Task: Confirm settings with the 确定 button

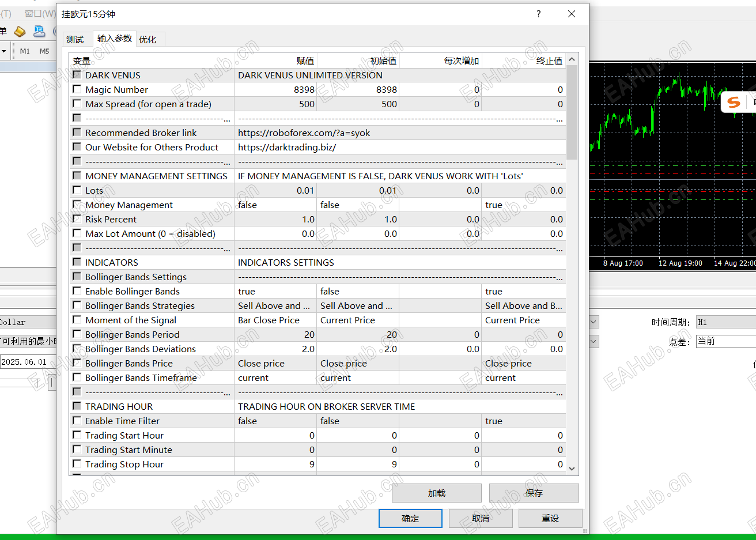Action: [x=410, y=518]
